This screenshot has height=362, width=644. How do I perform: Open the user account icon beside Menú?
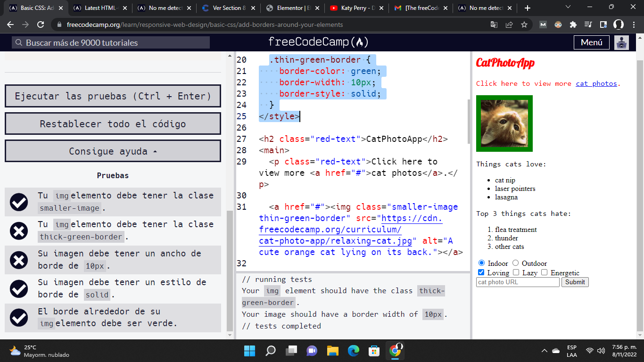pos(621,42)
